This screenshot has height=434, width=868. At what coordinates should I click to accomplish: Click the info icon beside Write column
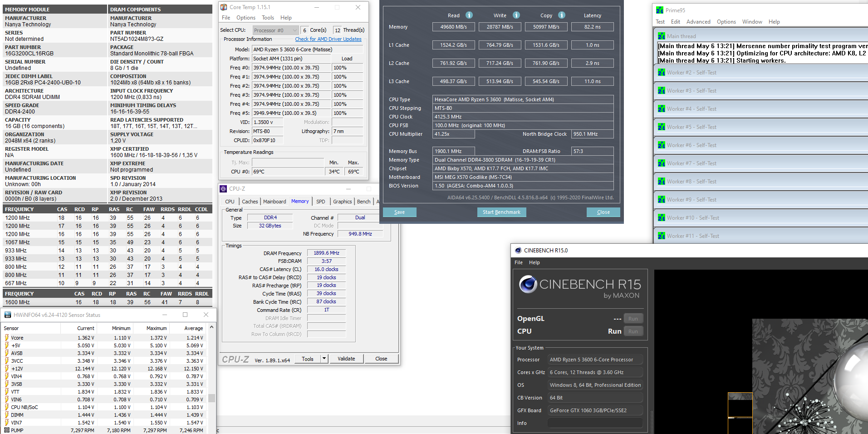516,15
